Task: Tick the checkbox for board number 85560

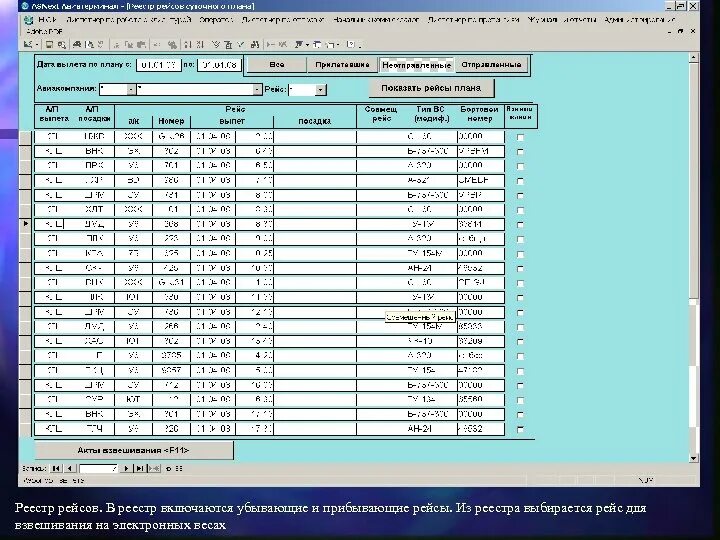Action: pos(520,400)
